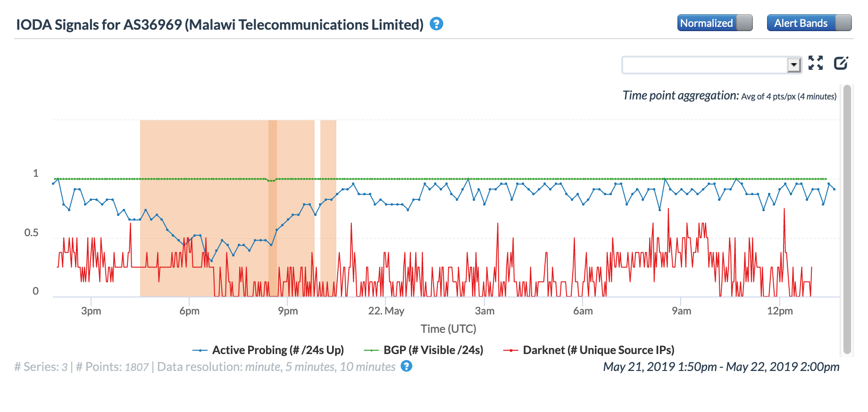Click the help icon next to Data resolution
This screenshot has height=412, width=868.
tap(406, 366)
